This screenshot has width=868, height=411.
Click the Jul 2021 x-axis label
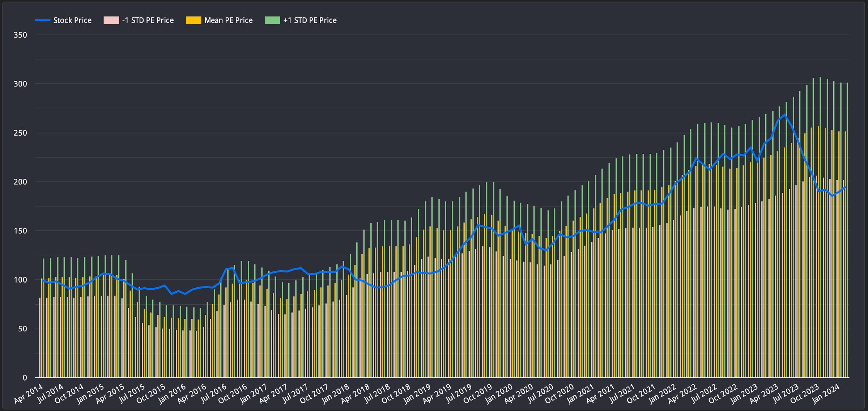click(x=622, y=394)
